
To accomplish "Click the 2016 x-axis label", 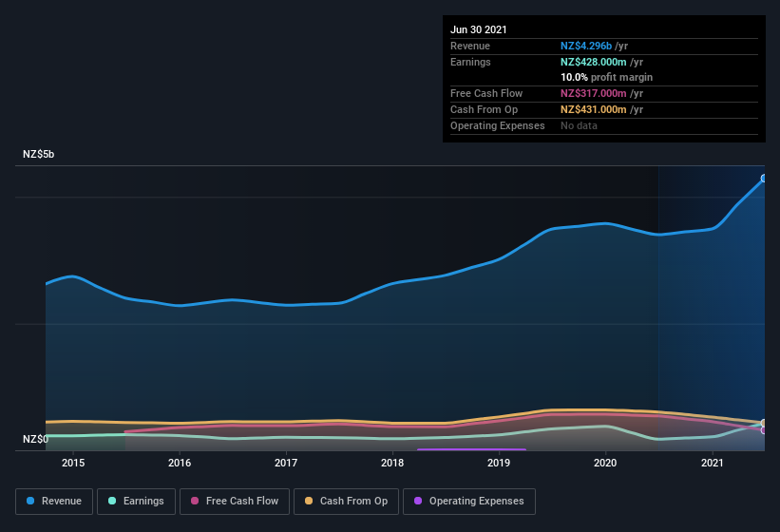I will coord(180,463).
